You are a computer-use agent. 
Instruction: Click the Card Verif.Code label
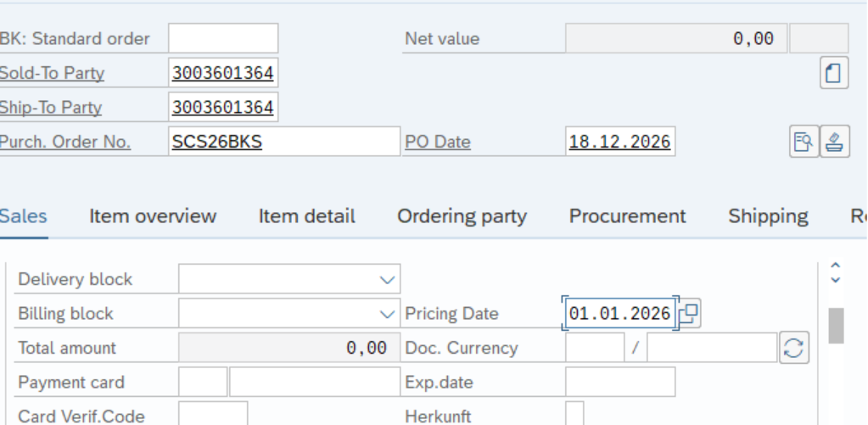pos(81,417)
